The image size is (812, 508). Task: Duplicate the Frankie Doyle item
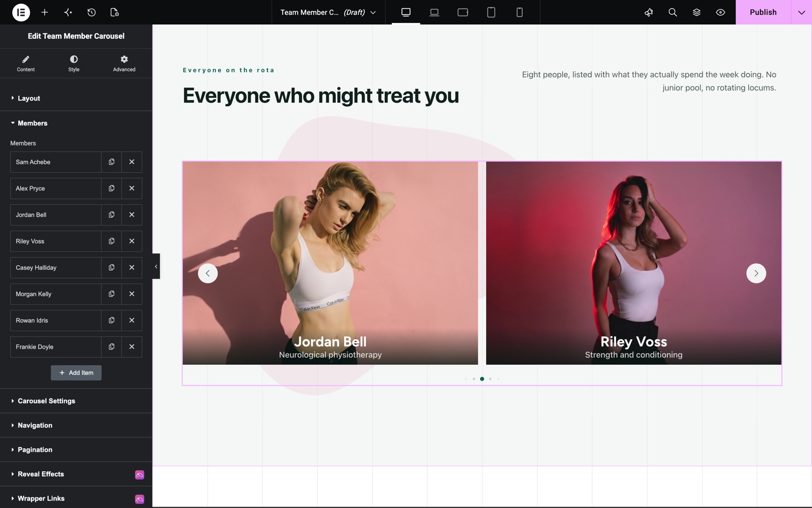[112, 347]
